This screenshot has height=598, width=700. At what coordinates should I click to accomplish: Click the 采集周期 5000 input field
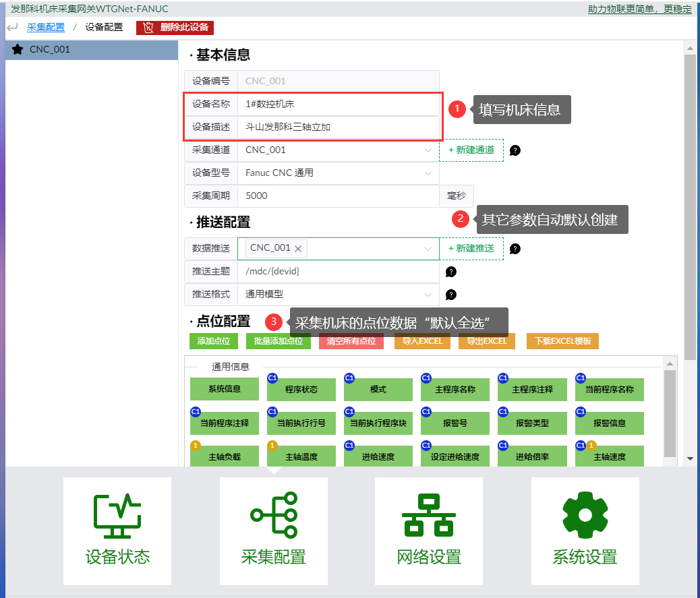[339, 196]
